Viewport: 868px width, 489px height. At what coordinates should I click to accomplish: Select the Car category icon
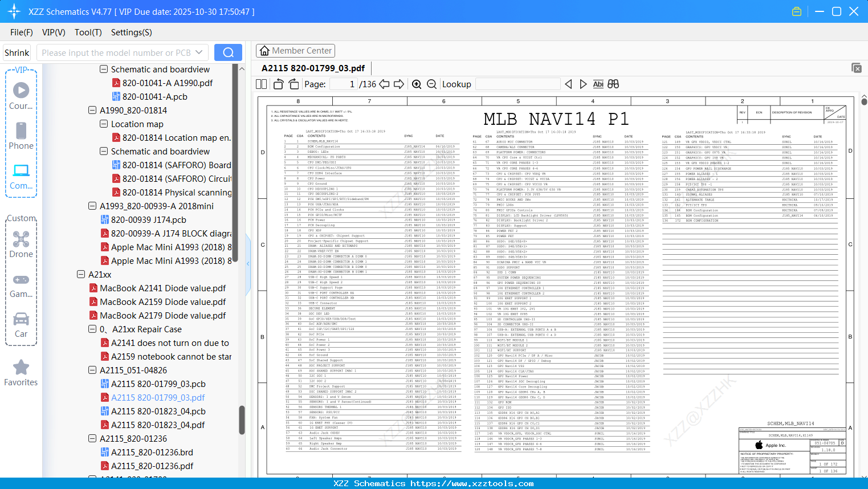click(21, 325)
